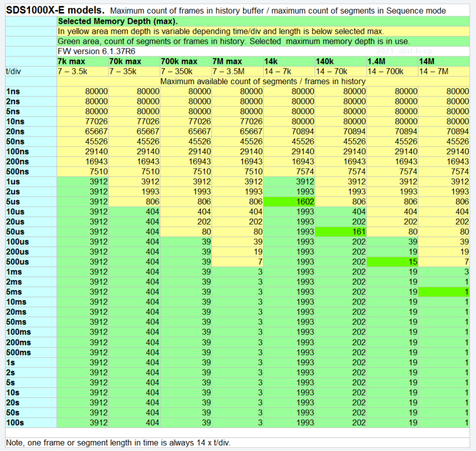Select the '7M max' column header
The height and width of the screenshot is (451, 476).
click(x=237, y=61)
